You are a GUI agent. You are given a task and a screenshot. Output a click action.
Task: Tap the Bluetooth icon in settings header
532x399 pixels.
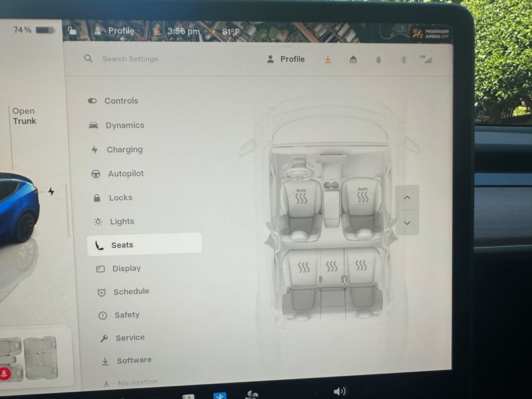click(403, 60)
